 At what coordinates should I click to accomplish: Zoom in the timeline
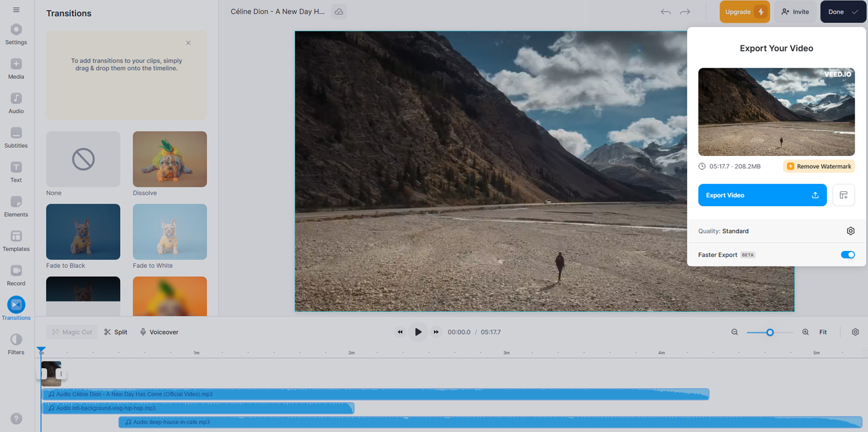click(x=806, y=332)
